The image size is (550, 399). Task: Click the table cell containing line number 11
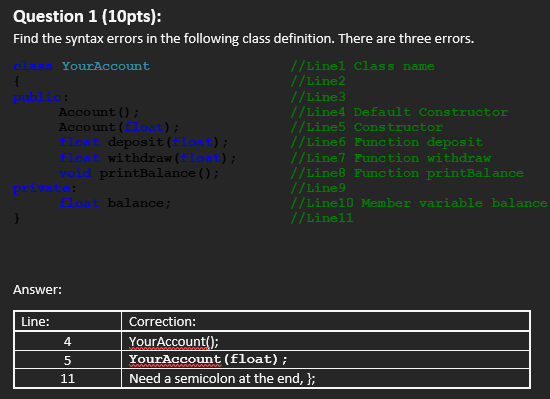[68, 378]
